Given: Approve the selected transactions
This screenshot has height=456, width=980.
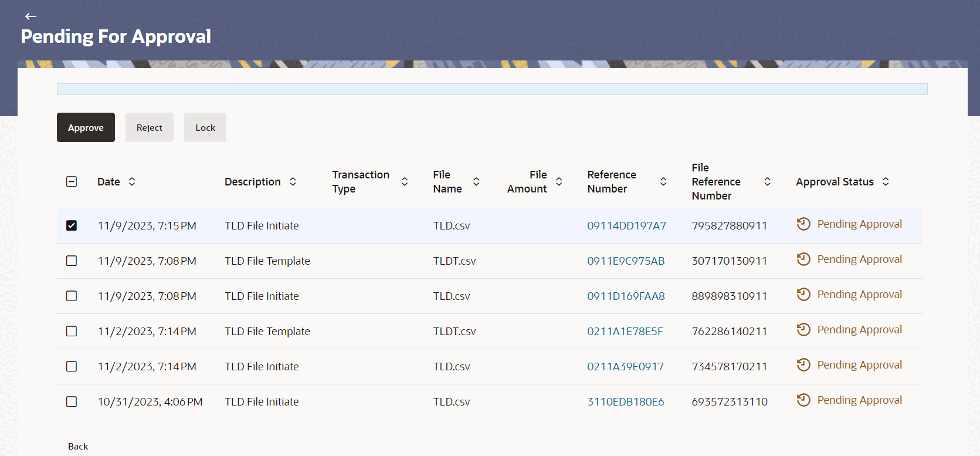Looking at the screenshot, I should coord(86,127).
